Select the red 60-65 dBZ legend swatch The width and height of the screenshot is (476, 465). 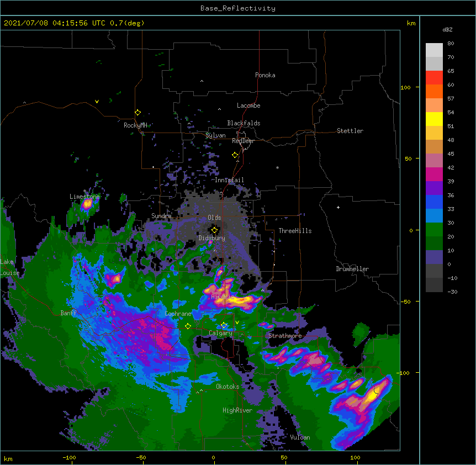434,78
